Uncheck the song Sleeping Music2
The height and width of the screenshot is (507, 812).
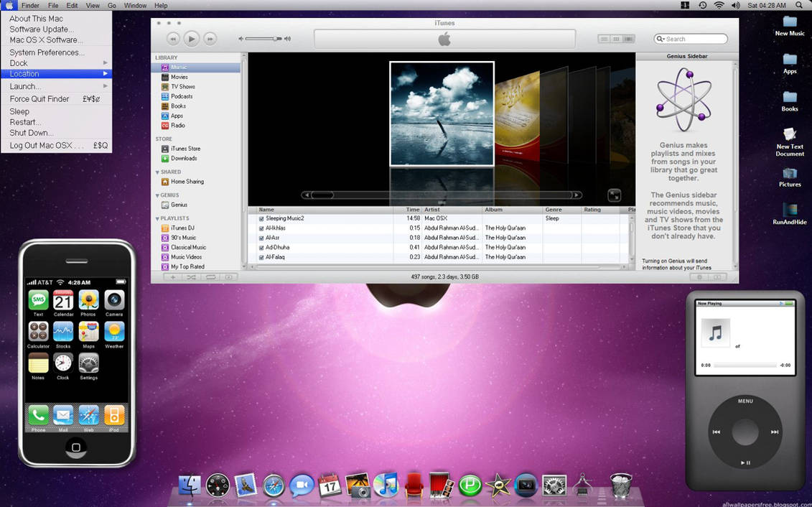tap(261, 218)
